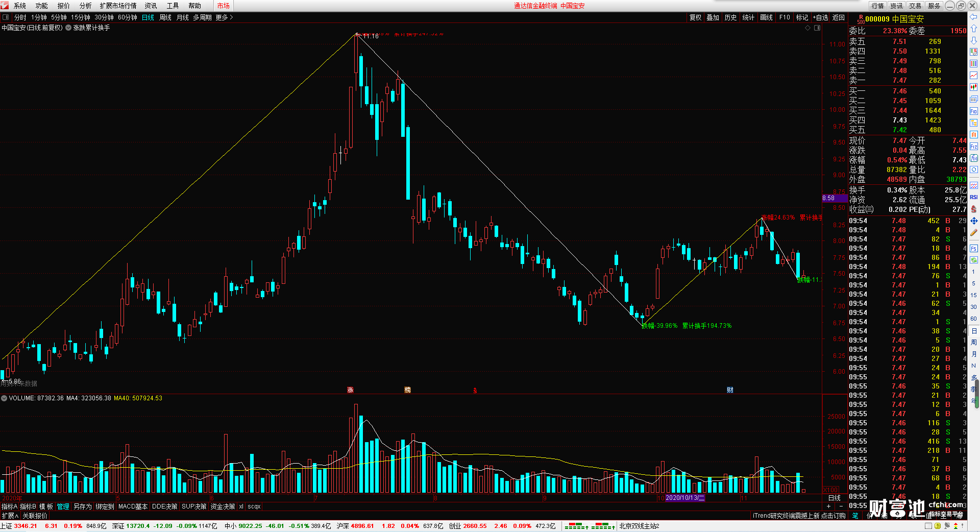Image resolution: width=980 pixels, height=532 pixels.
Task: Toggle the round VOLUME indicator marker
Action: coord(4,398)
